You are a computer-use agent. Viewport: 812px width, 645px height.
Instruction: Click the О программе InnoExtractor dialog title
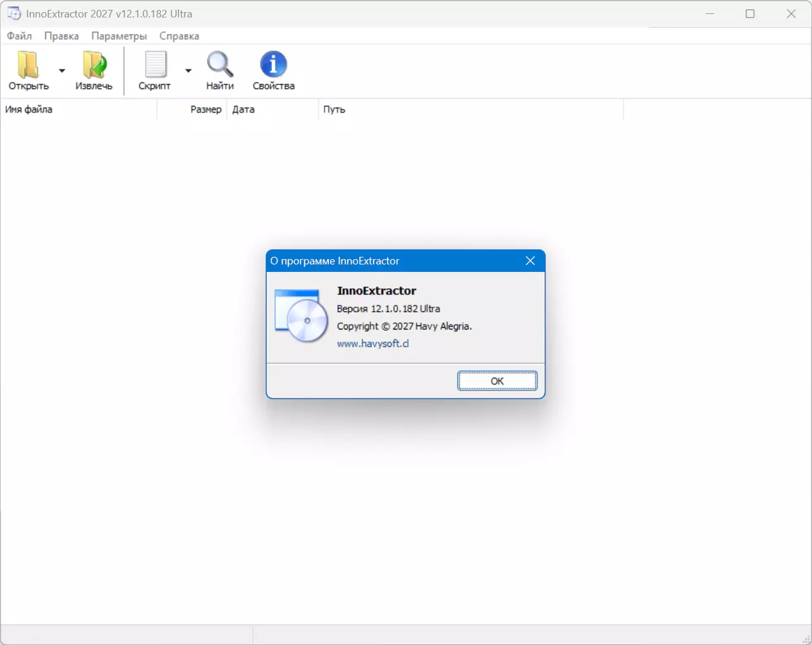click(x=335, y=261)
